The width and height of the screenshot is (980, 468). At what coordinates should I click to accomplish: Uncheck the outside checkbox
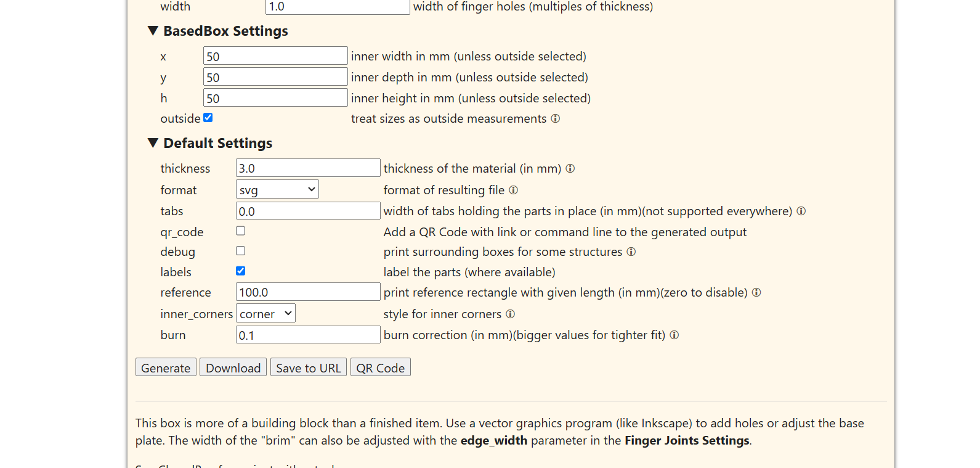[x=208, y=118]
